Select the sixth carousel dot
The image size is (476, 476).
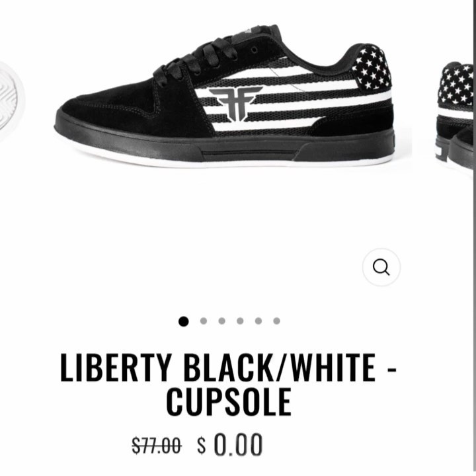click(276, 321)
